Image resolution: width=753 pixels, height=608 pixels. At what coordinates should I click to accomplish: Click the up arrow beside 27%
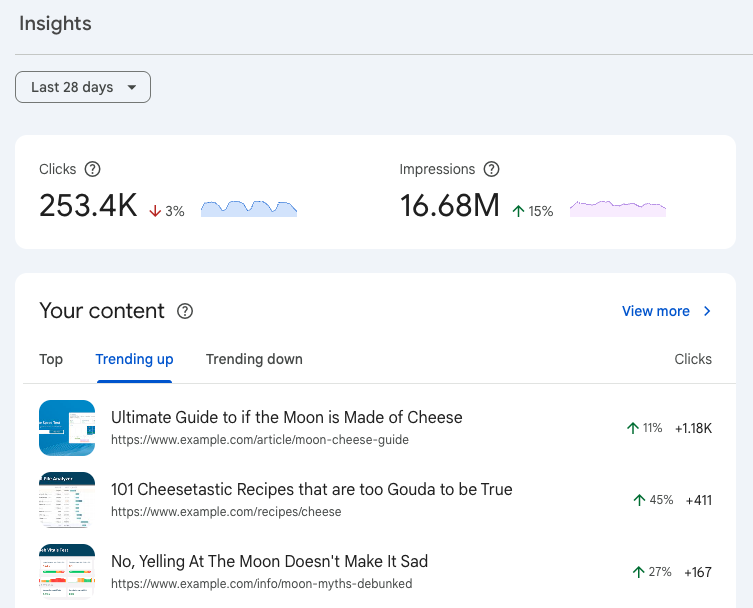pos(638,572)
